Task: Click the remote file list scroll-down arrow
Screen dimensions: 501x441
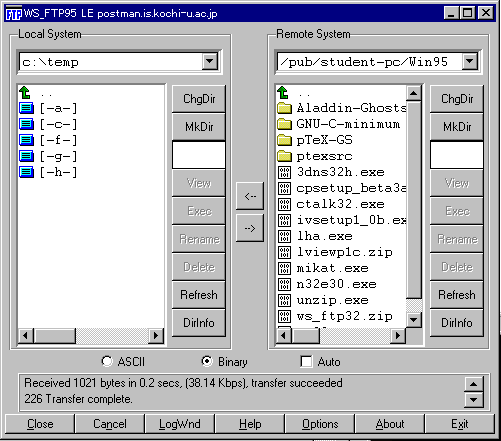Action: (x=413, y=320)
